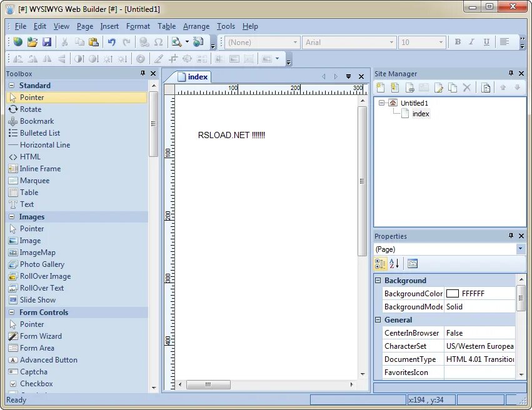Open the Page menu

pyautogui.click(x=85, y=26)
